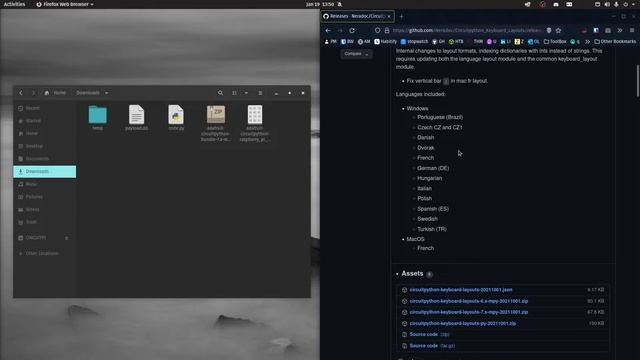
Task: Open the HTB bookmark
Action: coord(456,41)
